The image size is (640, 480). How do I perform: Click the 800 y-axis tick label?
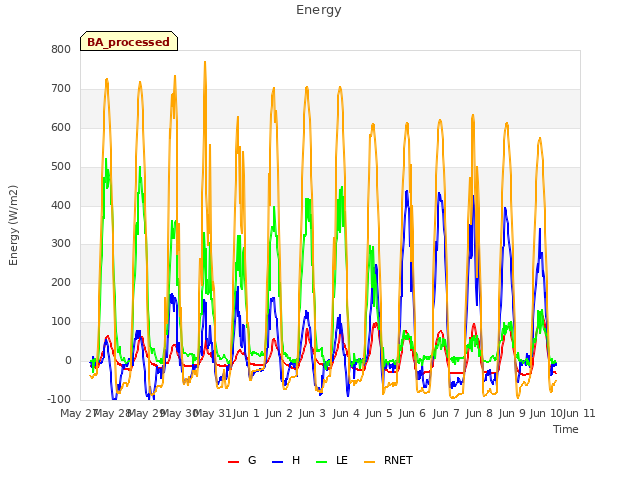(x=61, y=49)
